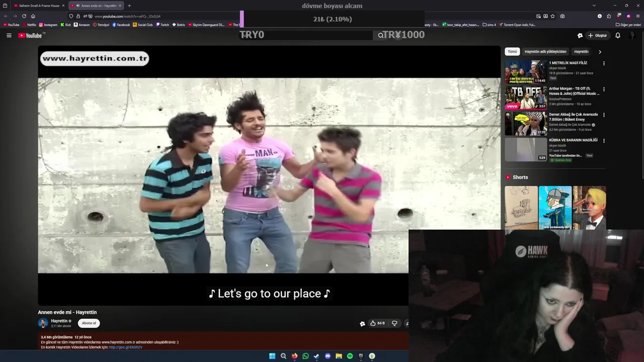Open the YouTube hamburger guide menu

coord(9,35)
